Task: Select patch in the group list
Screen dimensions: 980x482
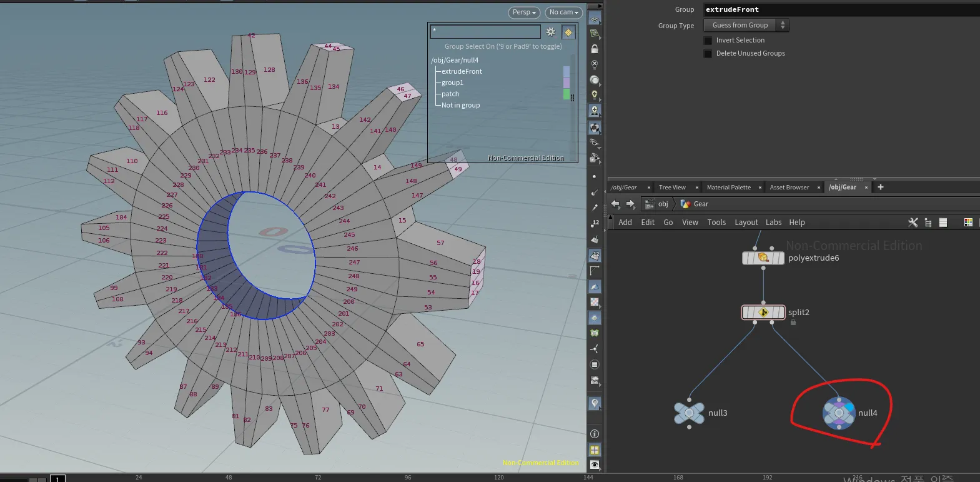Action: (450, 94)
